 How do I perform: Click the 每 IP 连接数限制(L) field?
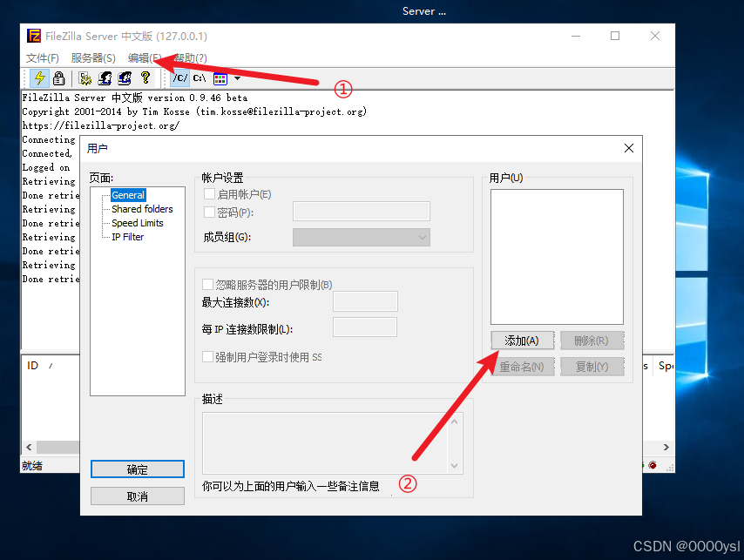click(365, 327)
